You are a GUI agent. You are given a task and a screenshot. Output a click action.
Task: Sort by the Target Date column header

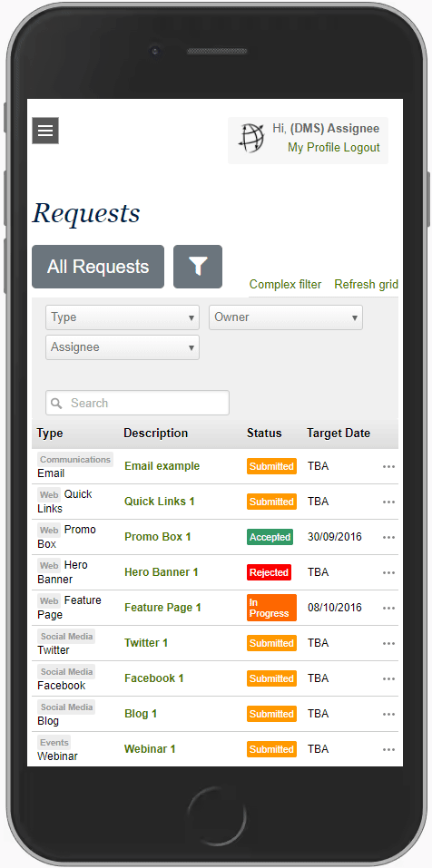point(339,434)
